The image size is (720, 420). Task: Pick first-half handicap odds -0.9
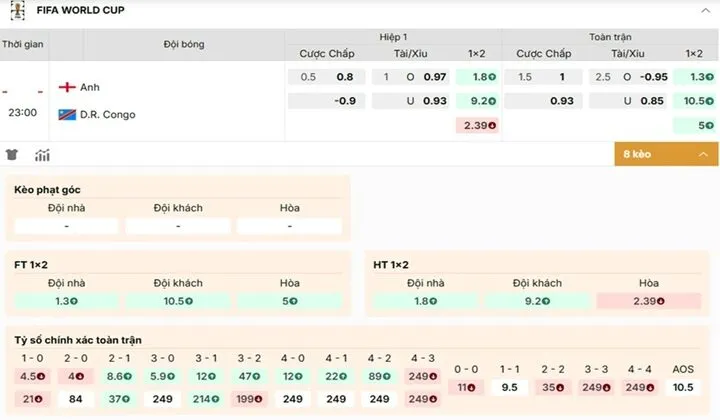tap(326, 101)
